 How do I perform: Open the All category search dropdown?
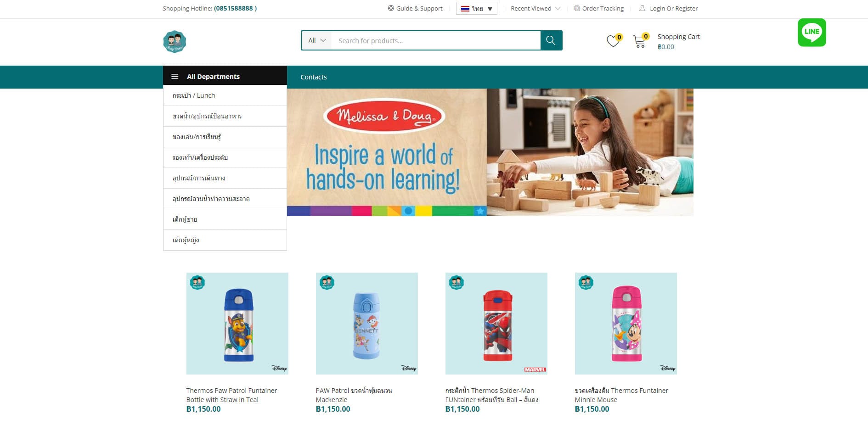tap(317, 40)
